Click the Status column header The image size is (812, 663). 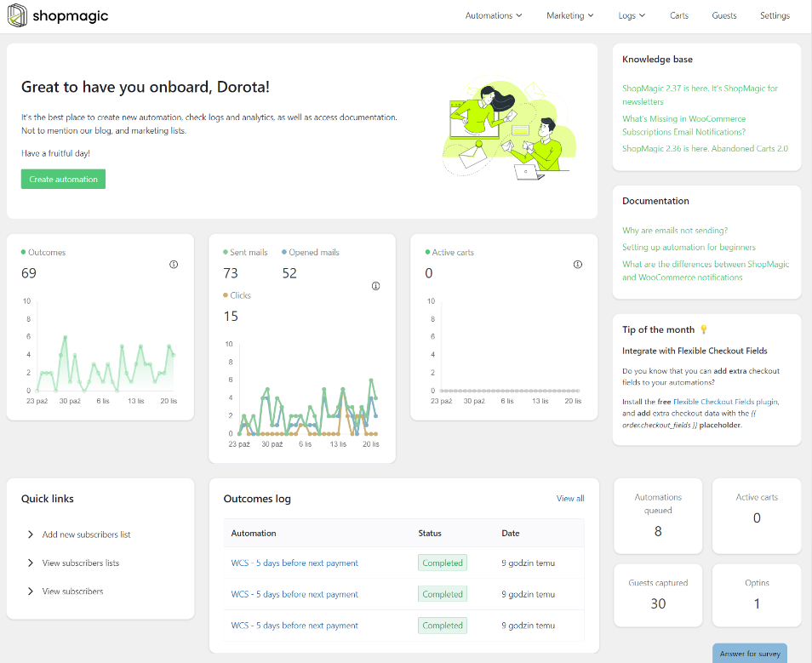(x=430, y=533)
